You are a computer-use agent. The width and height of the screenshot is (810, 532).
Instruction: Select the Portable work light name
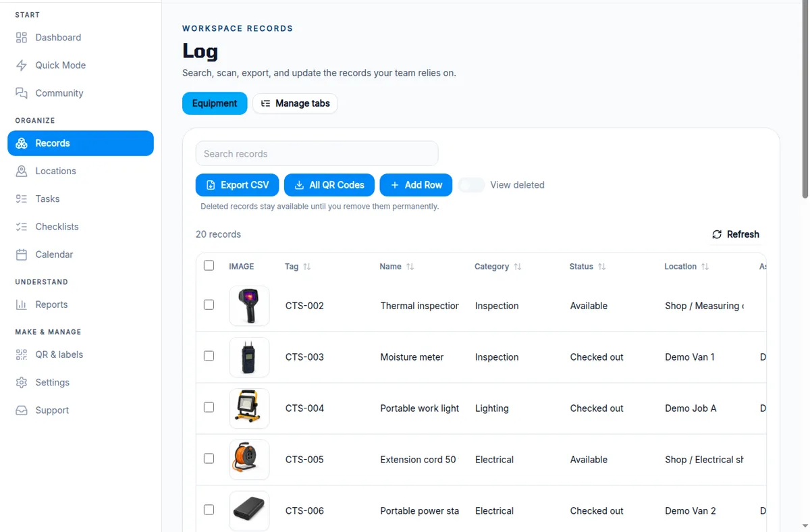coord(419,408)
